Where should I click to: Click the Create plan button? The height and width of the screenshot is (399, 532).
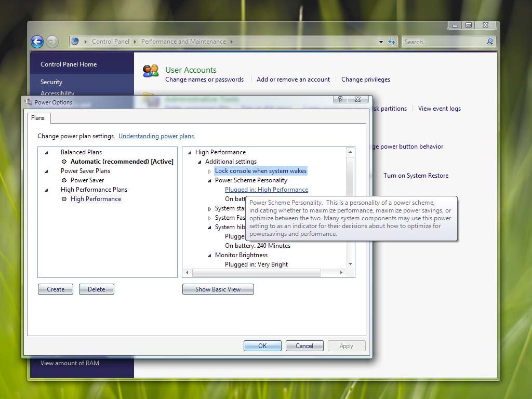click(x=56, y=289)
